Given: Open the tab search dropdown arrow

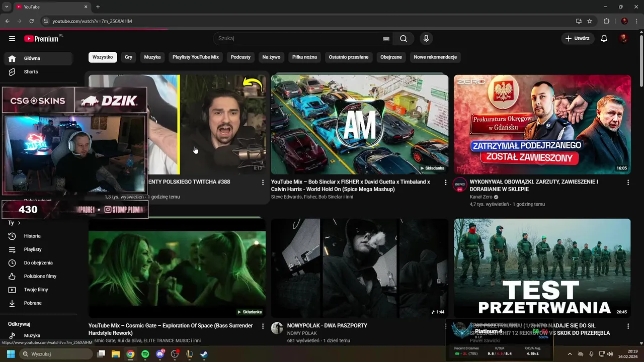Looking at the screenshot, I should (x=7, y=7).
